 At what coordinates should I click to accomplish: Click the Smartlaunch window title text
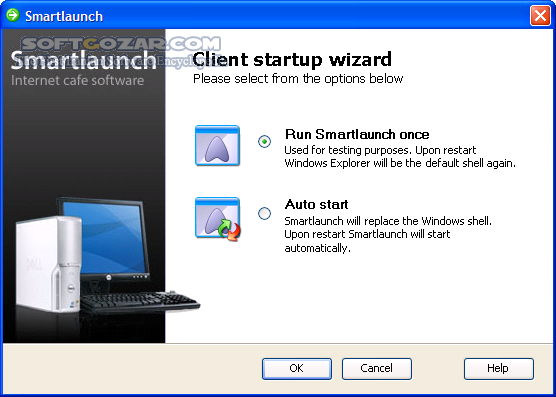point(64,16)
